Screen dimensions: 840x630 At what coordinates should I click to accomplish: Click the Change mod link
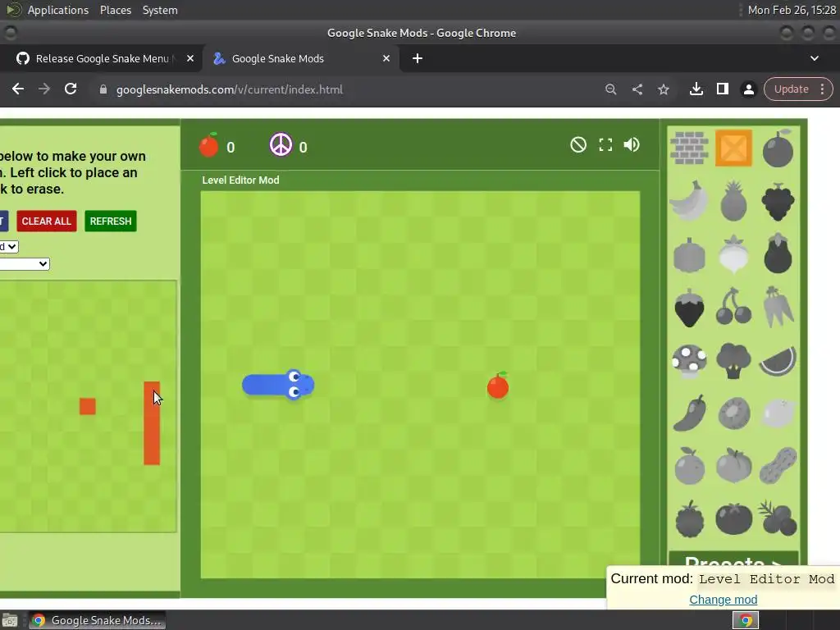(724, 600)
